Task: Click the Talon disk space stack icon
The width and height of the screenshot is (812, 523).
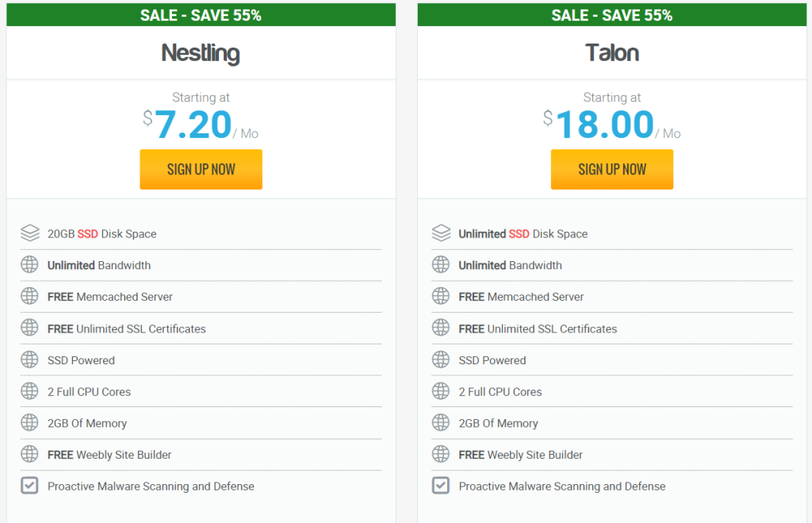Action: [x=441, y=233]
